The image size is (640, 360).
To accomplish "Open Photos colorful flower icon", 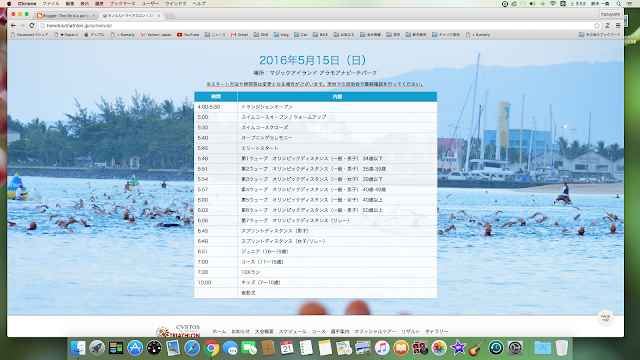I will (439, 348).
